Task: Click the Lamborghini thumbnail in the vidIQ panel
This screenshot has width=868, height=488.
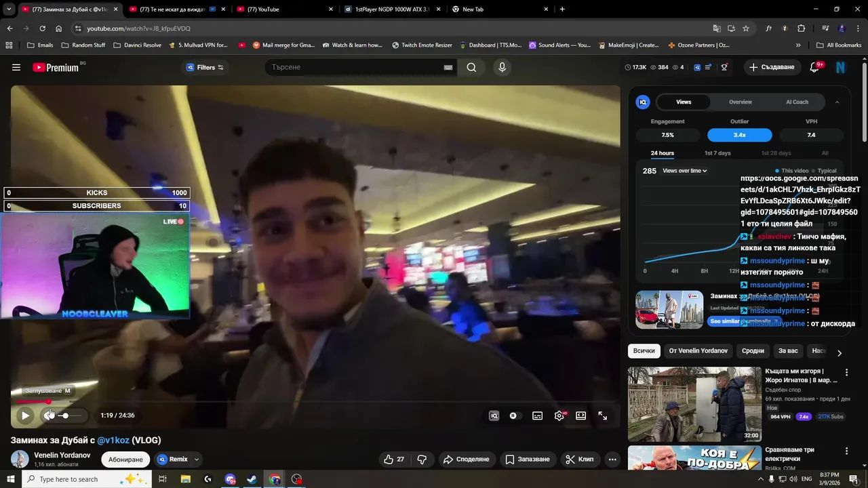Action: [669, 310]
